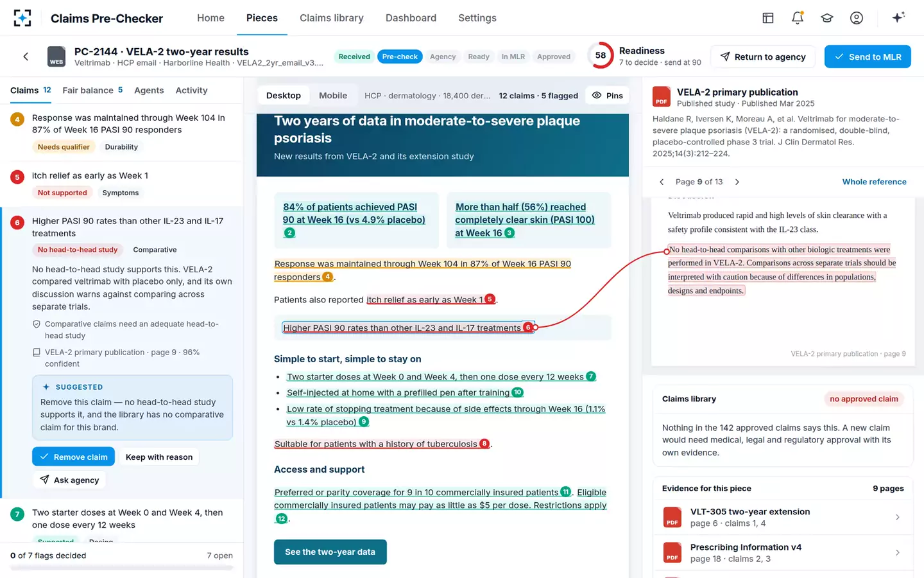Viewport: 924px width, 578px height.
Task: Open the layout panel icon in header
Action: 768,18
